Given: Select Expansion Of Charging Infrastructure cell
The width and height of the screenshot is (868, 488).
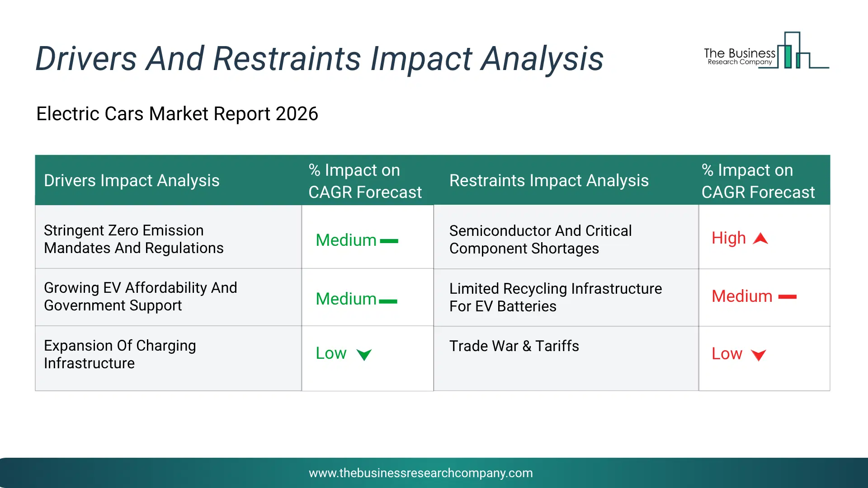Looking at the screenshot, I should pyautogui.click(x=168, y=358).
